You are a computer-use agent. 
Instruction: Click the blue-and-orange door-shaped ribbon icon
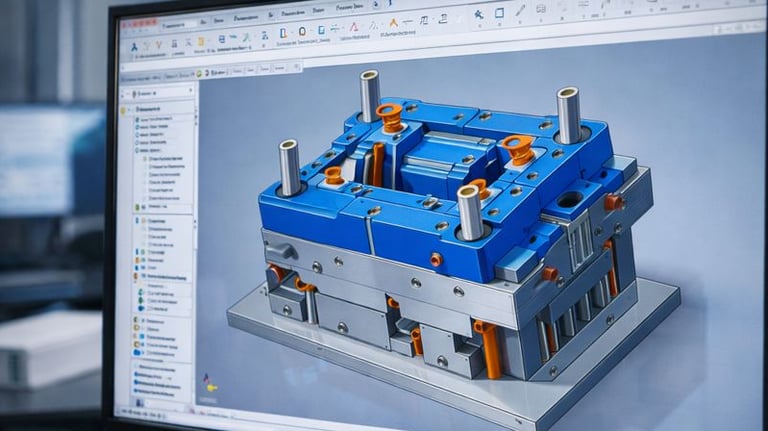click(x=283, y=33)
